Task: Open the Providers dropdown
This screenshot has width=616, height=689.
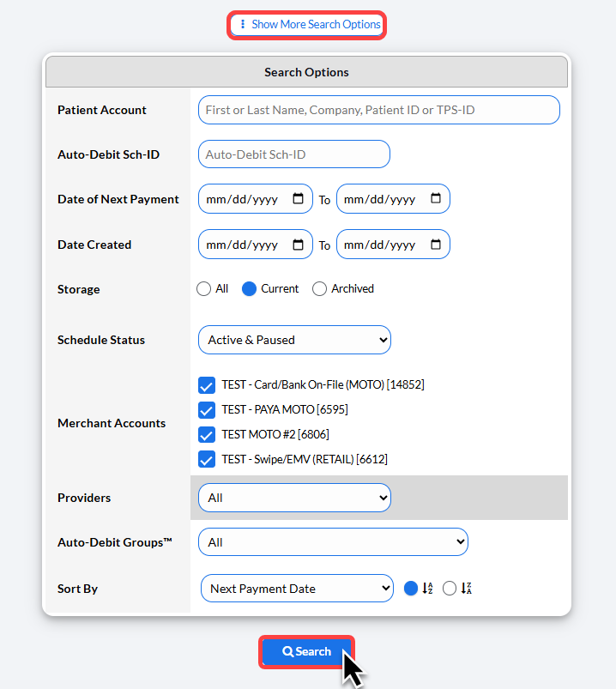Action: point(294,498)
